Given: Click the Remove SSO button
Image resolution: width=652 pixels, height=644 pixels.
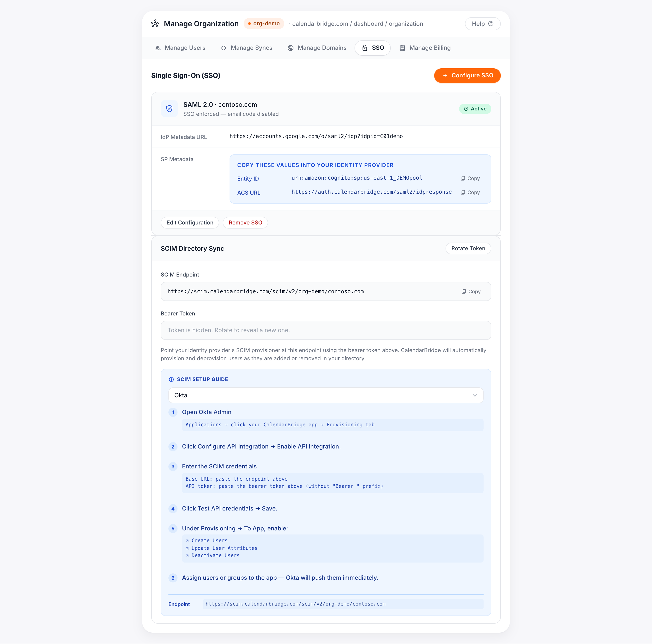Looking at the screenshot, I should (245, 223).
